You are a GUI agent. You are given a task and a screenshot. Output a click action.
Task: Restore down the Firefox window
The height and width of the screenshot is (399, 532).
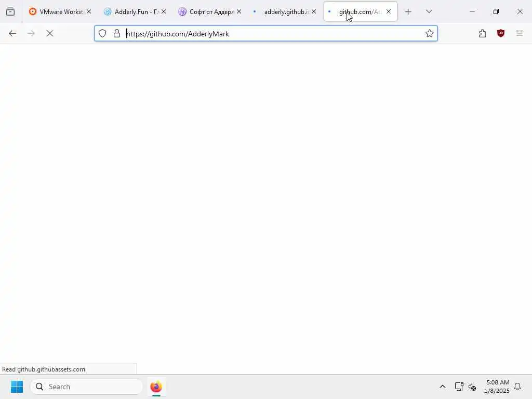496,11
